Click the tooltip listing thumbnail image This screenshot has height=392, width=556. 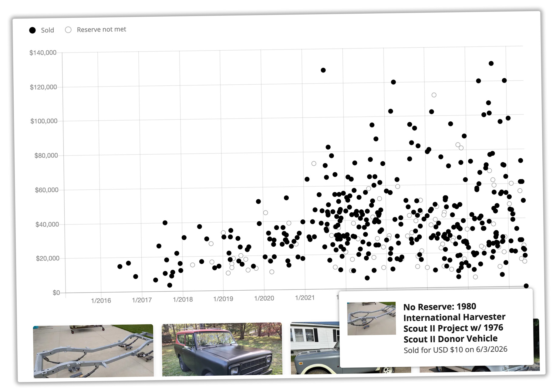(372, 318)
